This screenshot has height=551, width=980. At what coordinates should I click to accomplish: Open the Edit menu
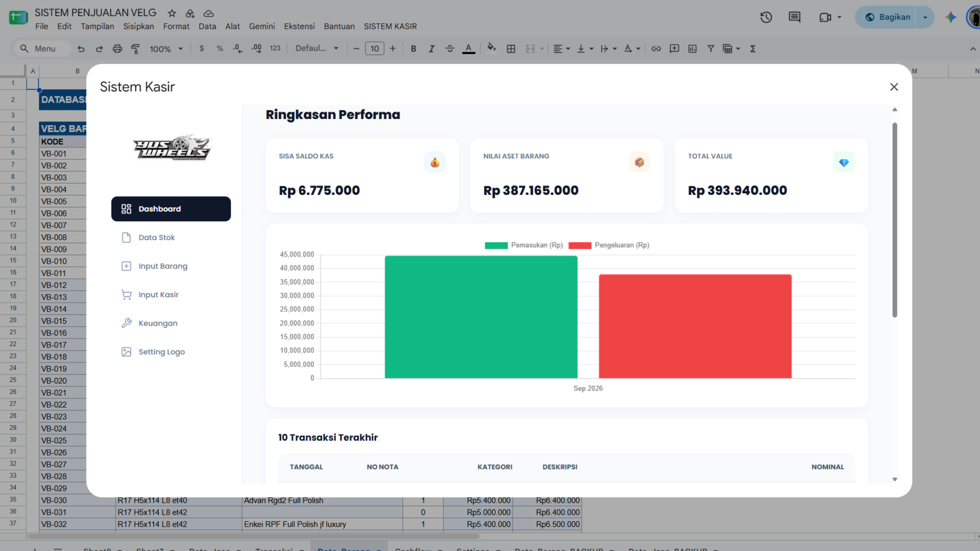[x=64, y=26]
